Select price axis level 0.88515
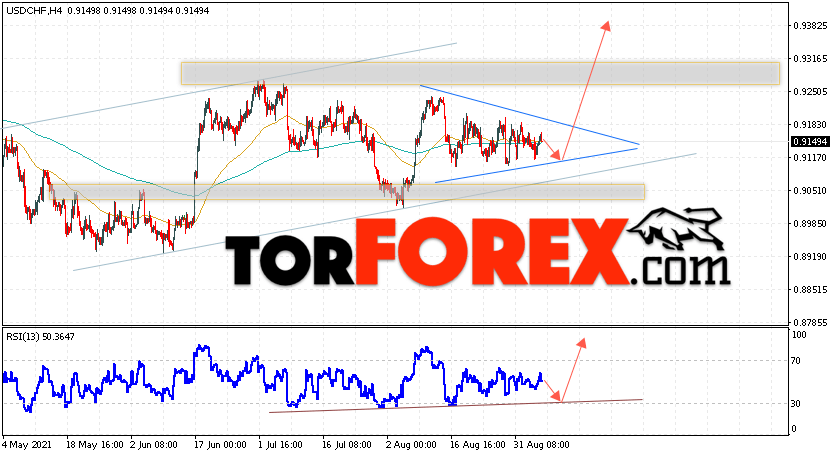This screenshot has height=456, width=834. 810,290
